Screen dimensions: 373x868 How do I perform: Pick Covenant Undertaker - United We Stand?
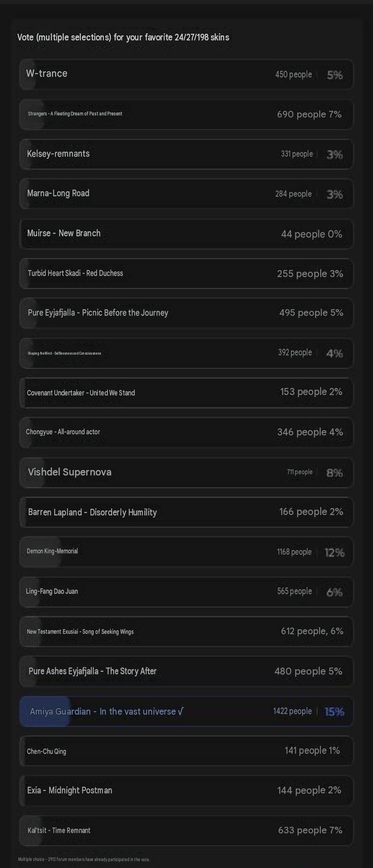(186, 393)
